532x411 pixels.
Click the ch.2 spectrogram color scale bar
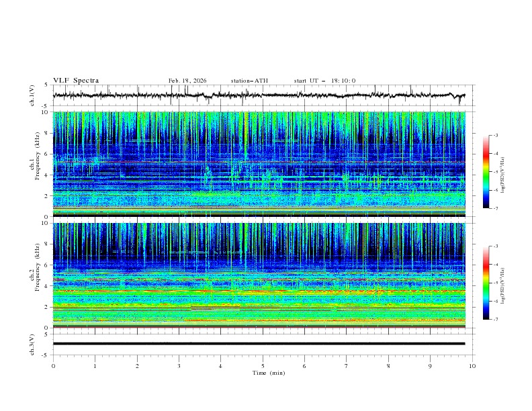486,283
